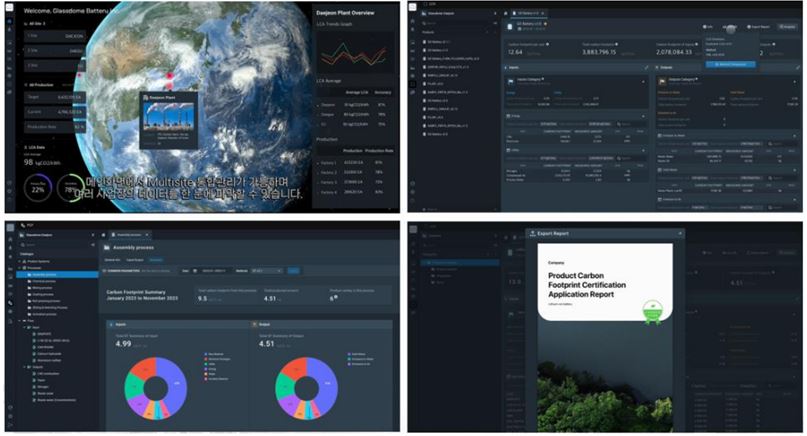807x436 pixels.
Task: Switch to the General Info tab of Assembly process
Action: [113, 259]
